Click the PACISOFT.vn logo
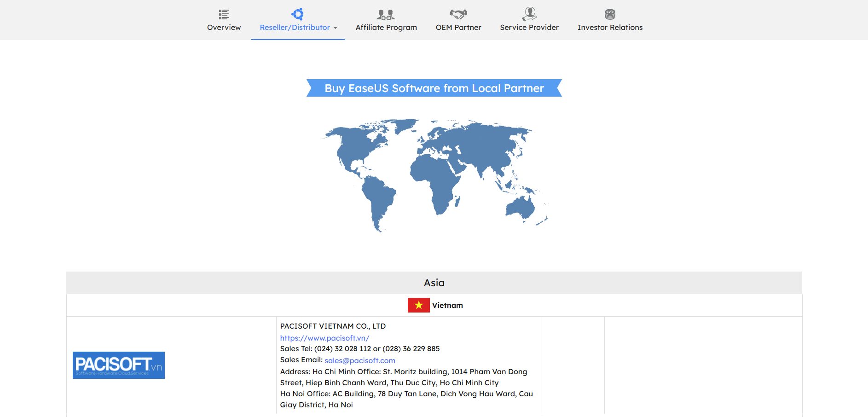Viewport: 868px width, 417px height. pyautogui.click(x=119, y=365)
